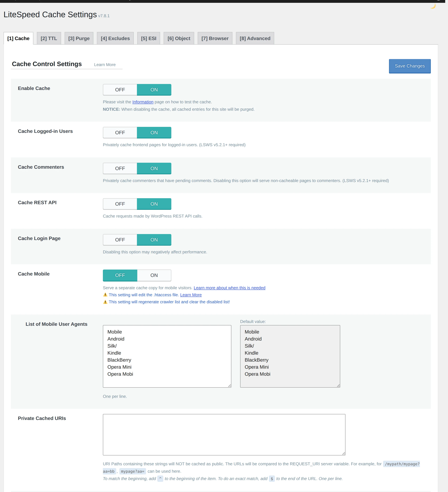Click the '^' code symbol in the hint
Viewport: 448px width, 492px height.
tap(160, 479)
